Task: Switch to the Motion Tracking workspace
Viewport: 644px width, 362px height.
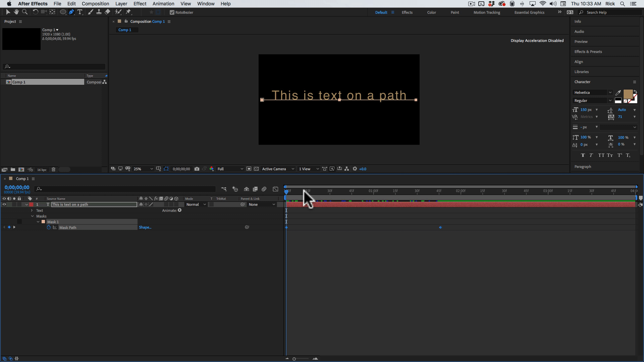Action: [486, 12]
